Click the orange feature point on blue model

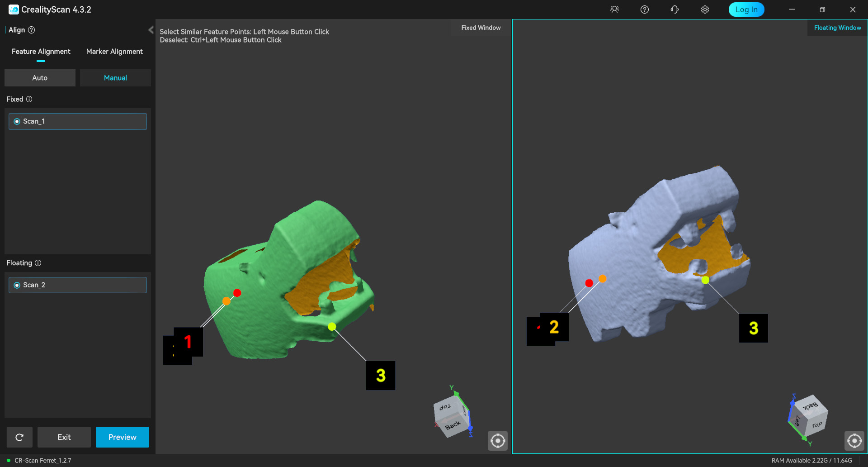603,278
